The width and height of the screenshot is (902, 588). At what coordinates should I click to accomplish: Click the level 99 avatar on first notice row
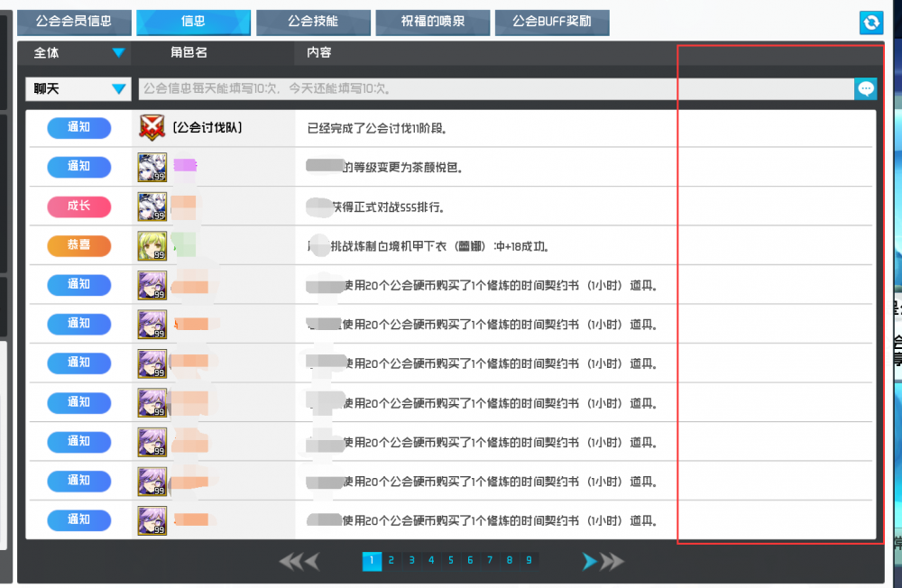pos(152,167)
